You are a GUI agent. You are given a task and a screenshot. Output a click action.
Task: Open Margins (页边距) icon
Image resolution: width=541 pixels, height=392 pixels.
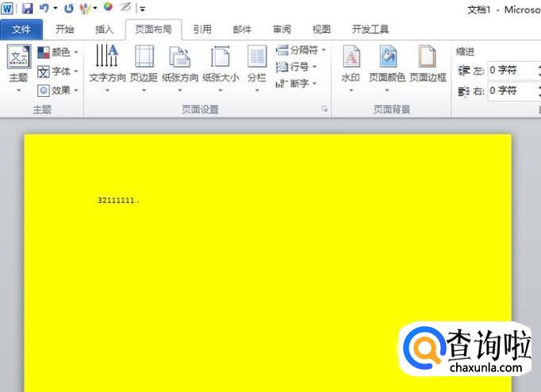tap(144, 60)
